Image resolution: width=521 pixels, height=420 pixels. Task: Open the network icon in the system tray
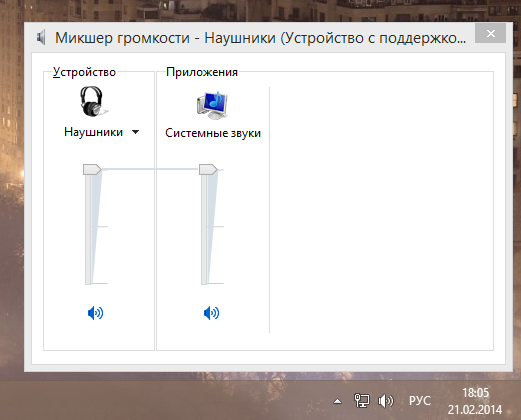[362, 401]
